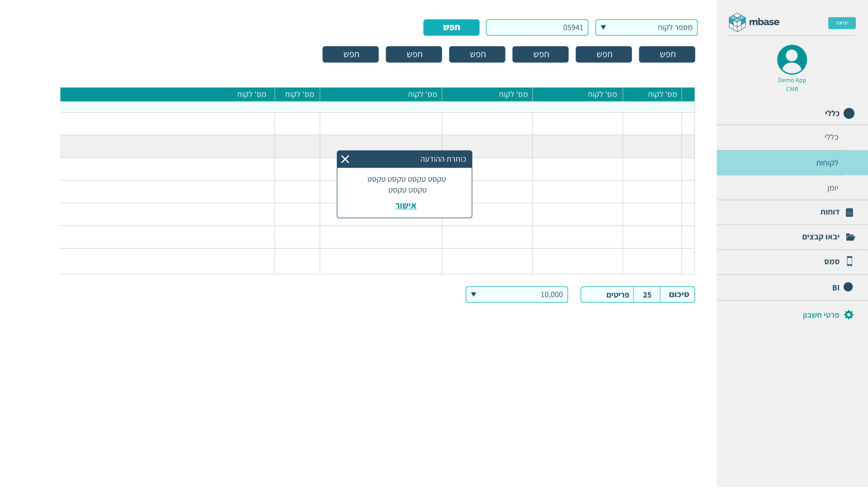Close the message dialog with X
The width and height of the screenshot is (868, 488).
[x=345, y=159]
